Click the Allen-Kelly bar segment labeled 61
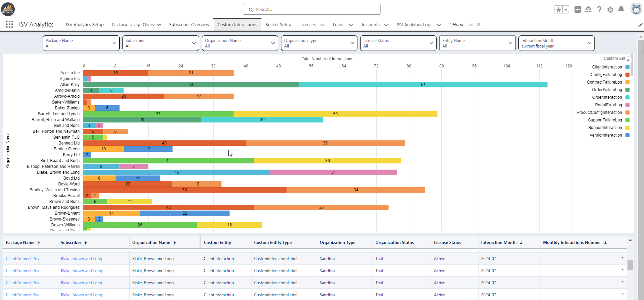The width and height of the screenshot is (644, 300). 423,85
